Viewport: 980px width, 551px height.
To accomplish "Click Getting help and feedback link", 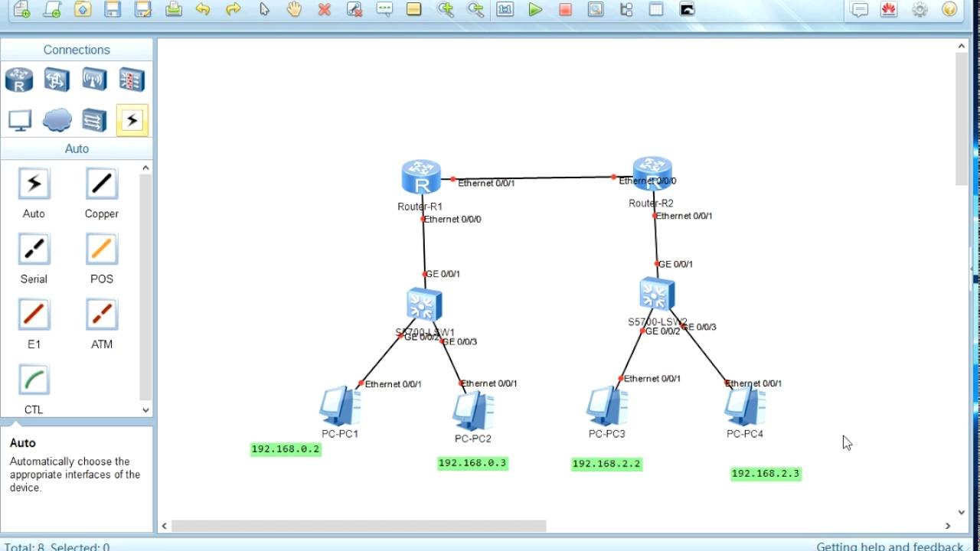I will coord(890,546).
